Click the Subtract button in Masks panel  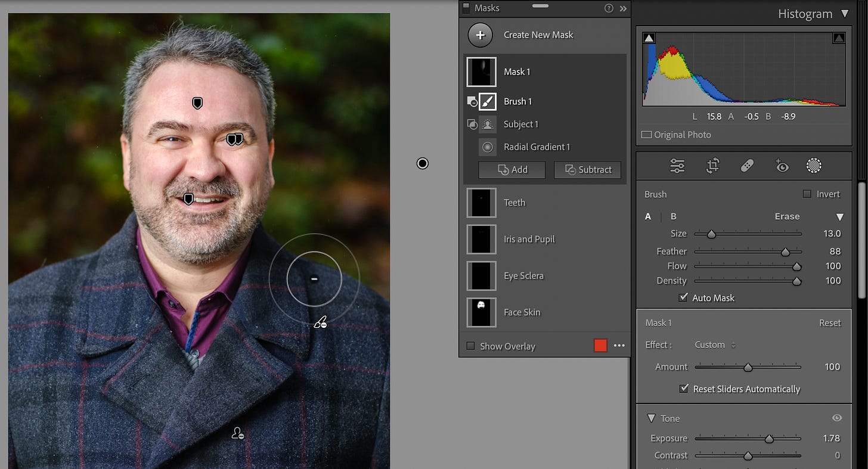[x=588, y=170]
